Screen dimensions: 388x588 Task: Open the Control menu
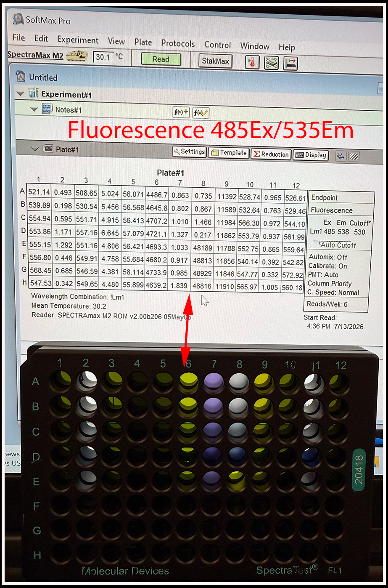218,45
